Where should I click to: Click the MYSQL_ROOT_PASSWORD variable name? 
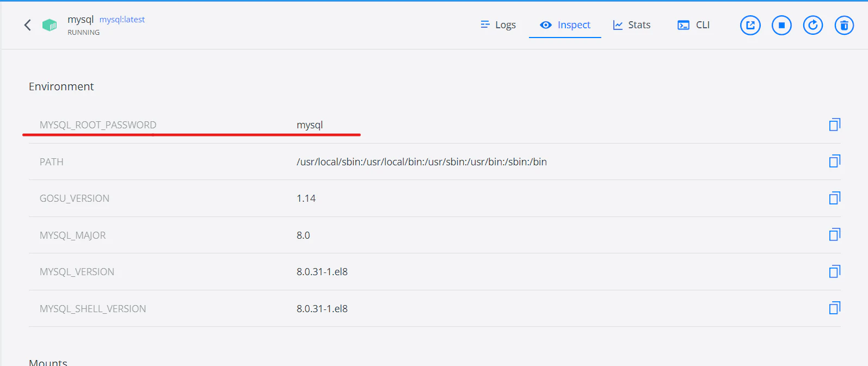click(x=98, y=125)
